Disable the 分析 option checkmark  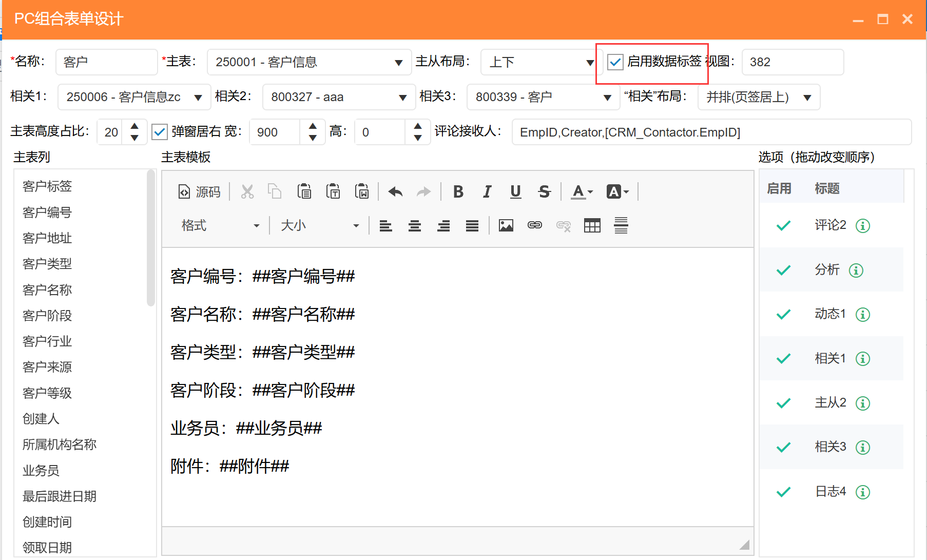(783, 270)
